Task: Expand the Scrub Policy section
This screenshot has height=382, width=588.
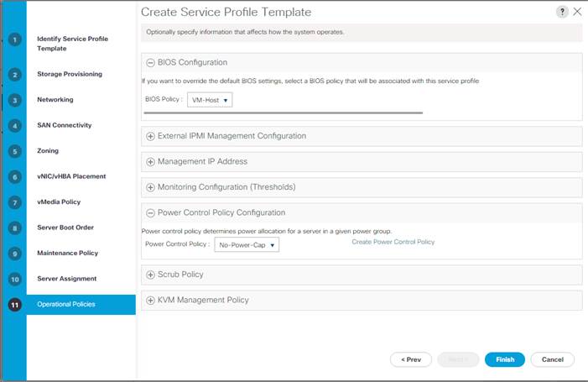Action: pyautogui.click(x=150, y=275)
